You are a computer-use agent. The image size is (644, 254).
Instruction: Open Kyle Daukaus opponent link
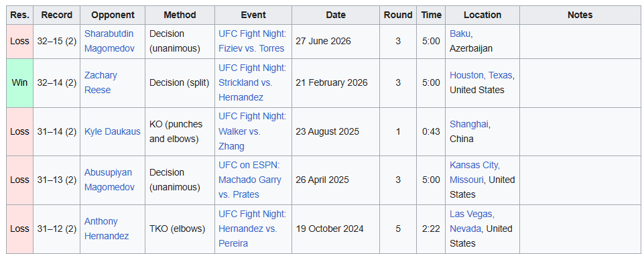coord(113,131)
